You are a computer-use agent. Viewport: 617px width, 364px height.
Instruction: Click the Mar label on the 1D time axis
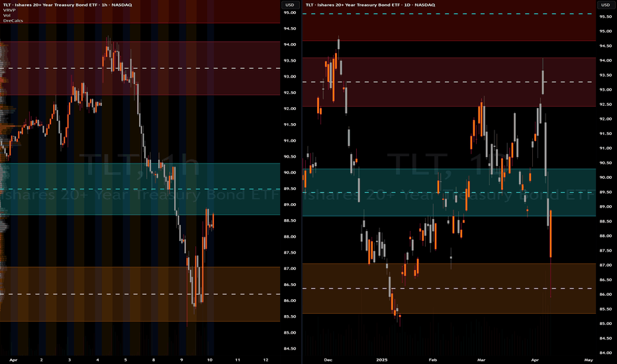click(481, 359)
